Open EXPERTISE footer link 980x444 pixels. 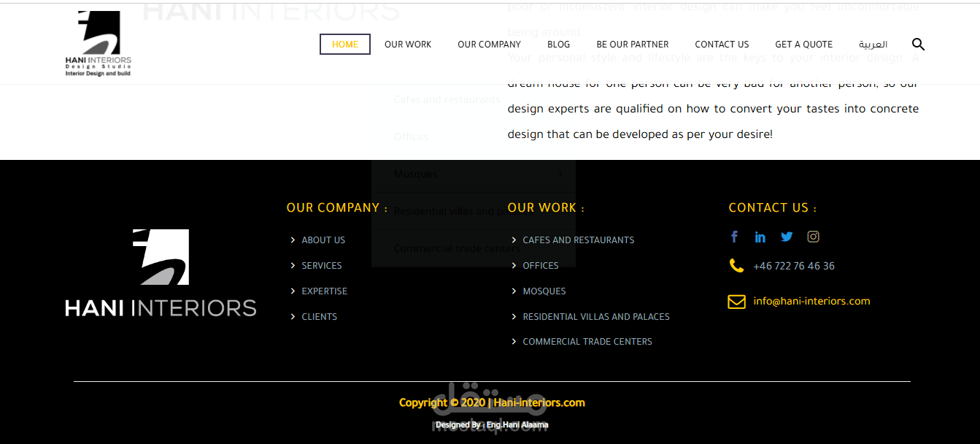325,291
